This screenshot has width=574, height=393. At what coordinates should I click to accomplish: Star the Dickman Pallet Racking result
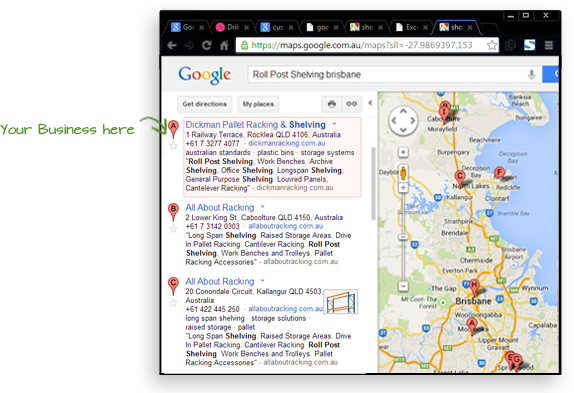click(x=174, y=146)
